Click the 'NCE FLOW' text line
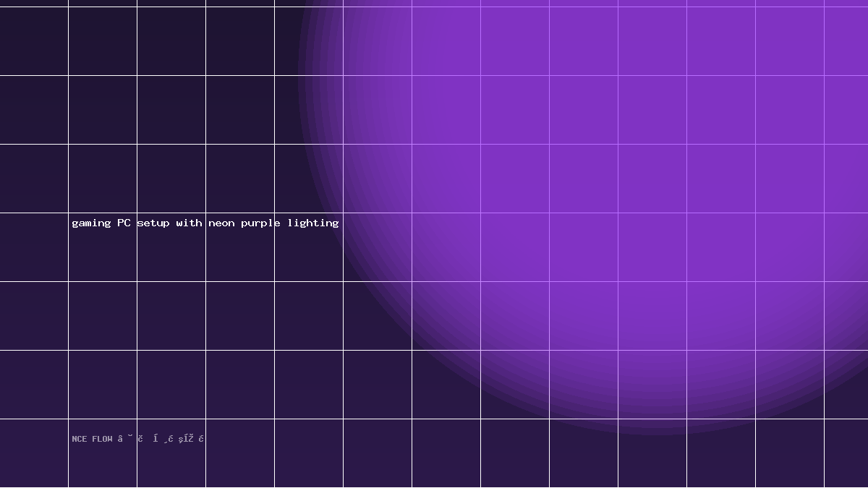The width and height of the screenshot is (868, 488). point(138,438)
